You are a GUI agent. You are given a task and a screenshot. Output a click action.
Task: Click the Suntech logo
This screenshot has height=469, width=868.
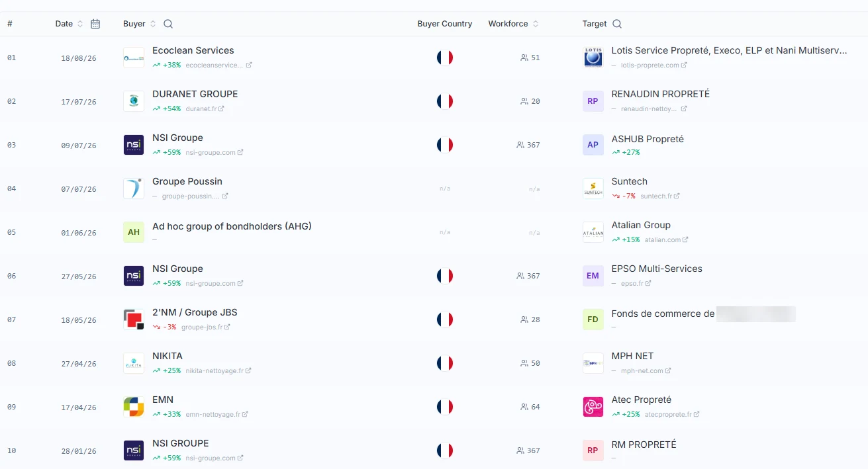point(593,189)
